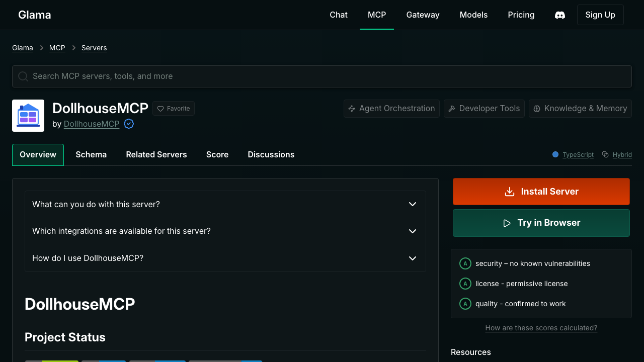
Task: Click the verified checkmark badge next to DollhouseMCP
Action: click(x=129, y=124)
